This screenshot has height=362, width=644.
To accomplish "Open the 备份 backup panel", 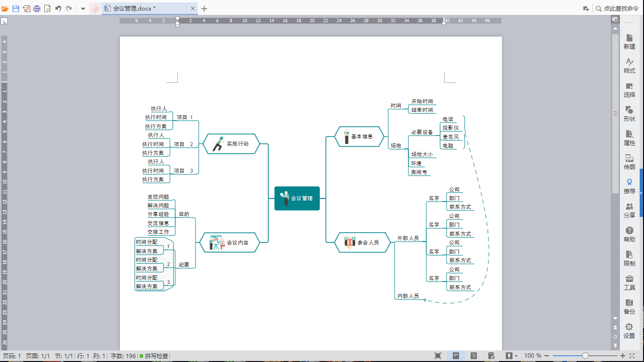I will coord(629,307).
